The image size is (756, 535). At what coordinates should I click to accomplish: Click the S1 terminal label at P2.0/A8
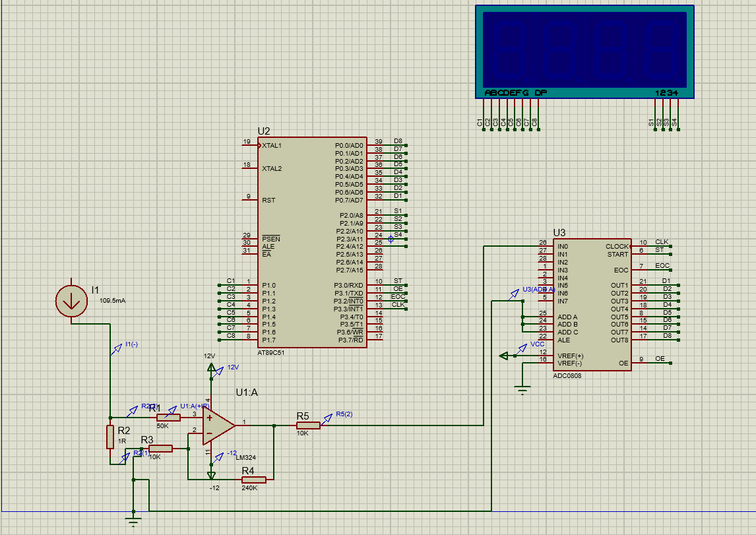click(x=398, y=211)
